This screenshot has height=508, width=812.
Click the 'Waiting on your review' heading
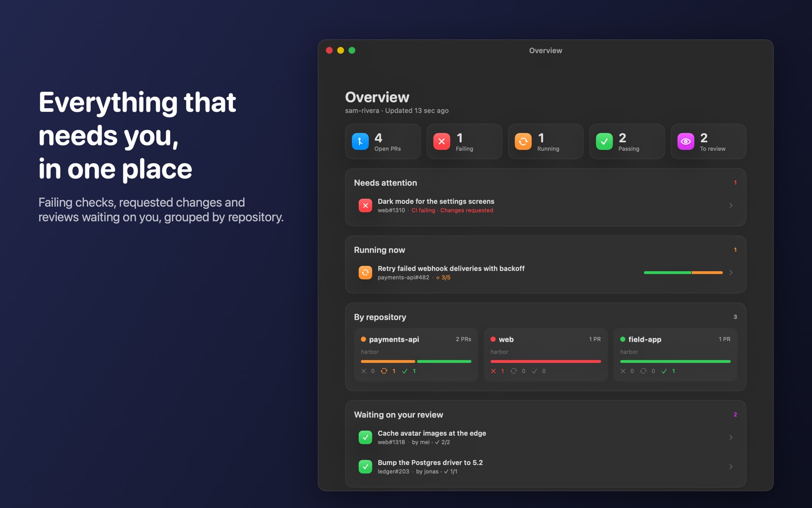click(x=398, y=415)
